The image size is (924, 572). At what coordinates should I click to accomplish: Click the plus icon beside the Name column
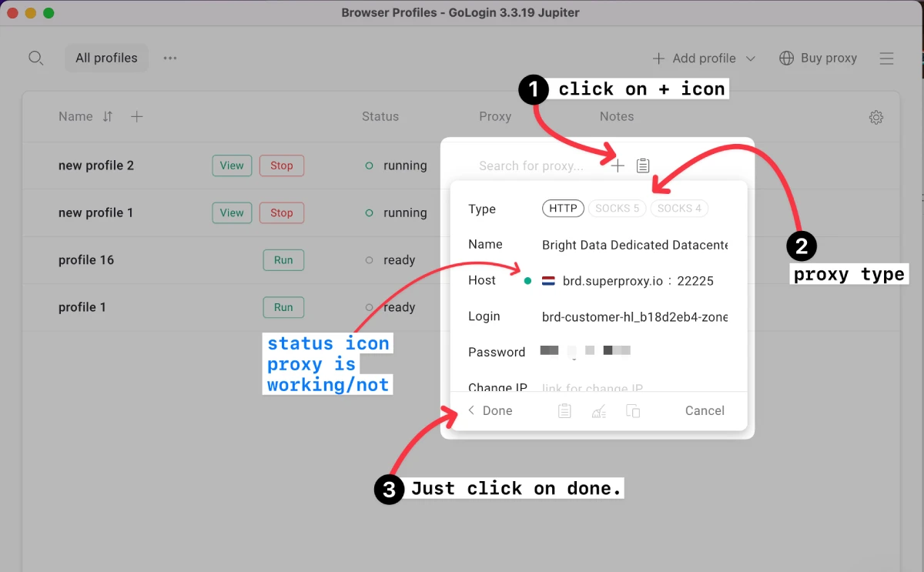pos(136,116)
